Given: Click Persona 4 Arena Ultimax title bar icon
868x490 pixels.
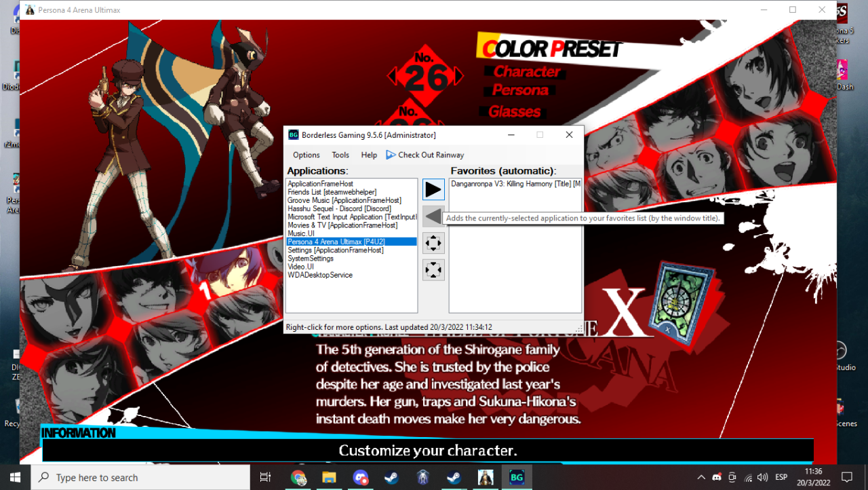Looking at the screenshot, I should point(30,10).
